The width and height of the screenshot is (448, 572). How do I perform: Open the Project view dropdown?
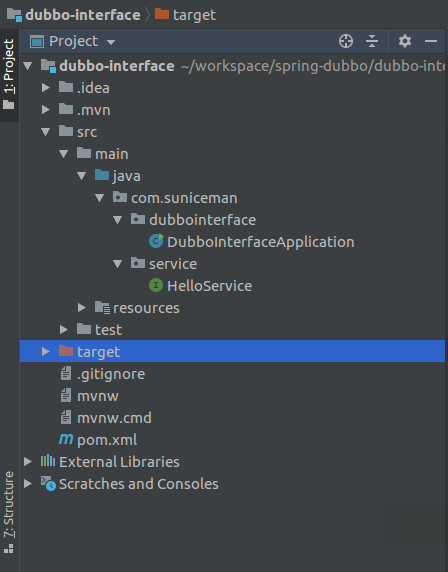tap(111, 42)
